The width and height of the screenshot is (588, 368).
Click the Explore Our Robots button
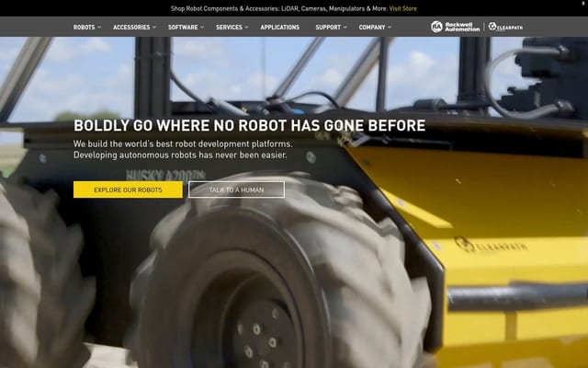coord(128,190)
